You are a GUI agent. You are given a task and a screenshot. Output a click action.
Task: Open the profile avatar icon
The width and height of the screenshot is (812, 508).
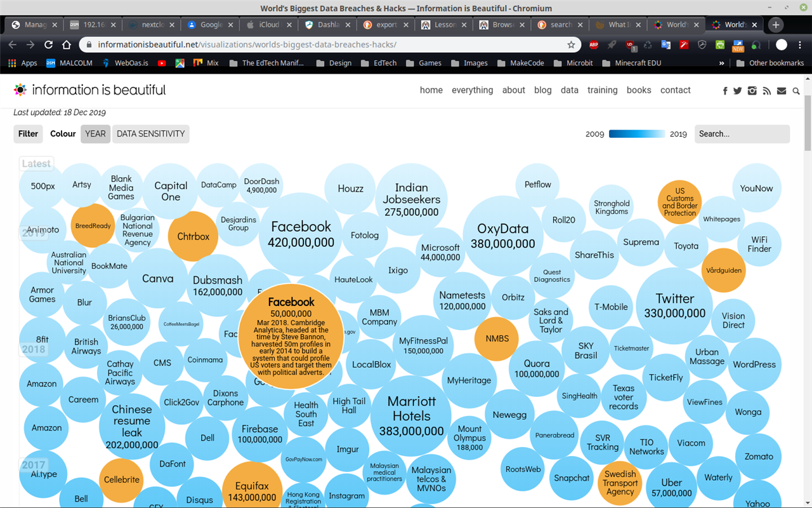click(x=782, y=45)
